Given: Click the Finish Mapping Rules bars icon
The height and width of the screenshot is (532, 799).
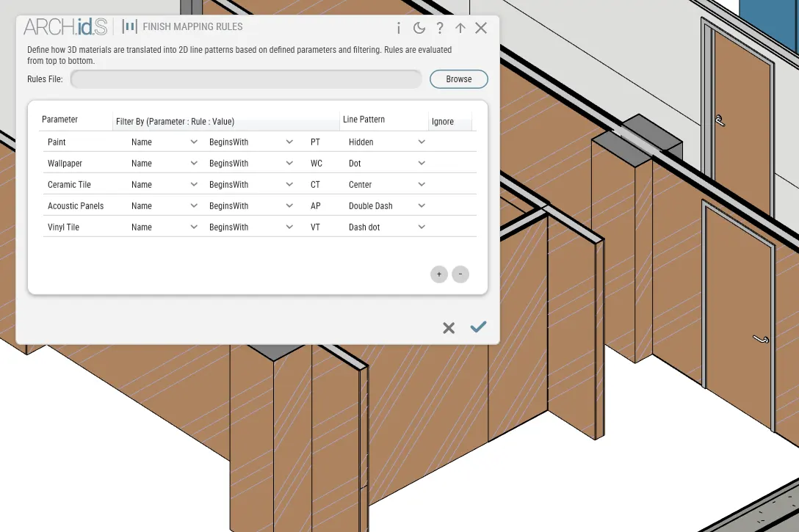Looking at the screenshot, I should tap(129, 26).
